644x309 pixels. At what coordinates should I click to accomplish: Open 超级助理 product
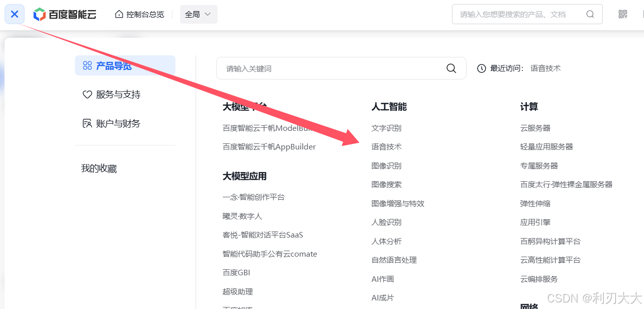238,292
